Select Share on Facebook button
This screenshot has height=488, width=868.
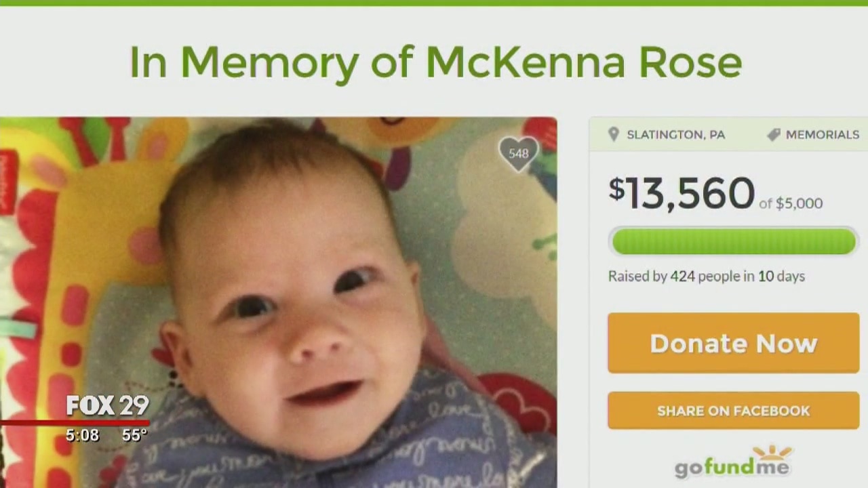coord(733,411)
